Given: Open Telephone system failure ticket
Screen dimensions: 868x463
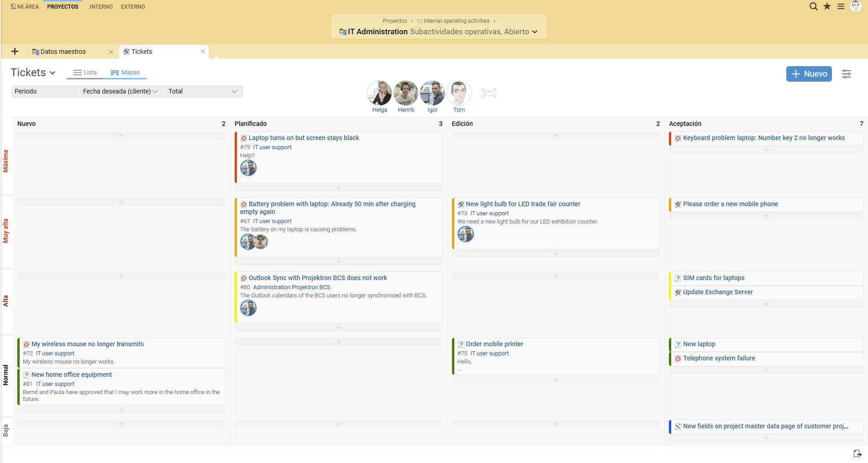Looking at the screenshot, I should tap(719, 358).
